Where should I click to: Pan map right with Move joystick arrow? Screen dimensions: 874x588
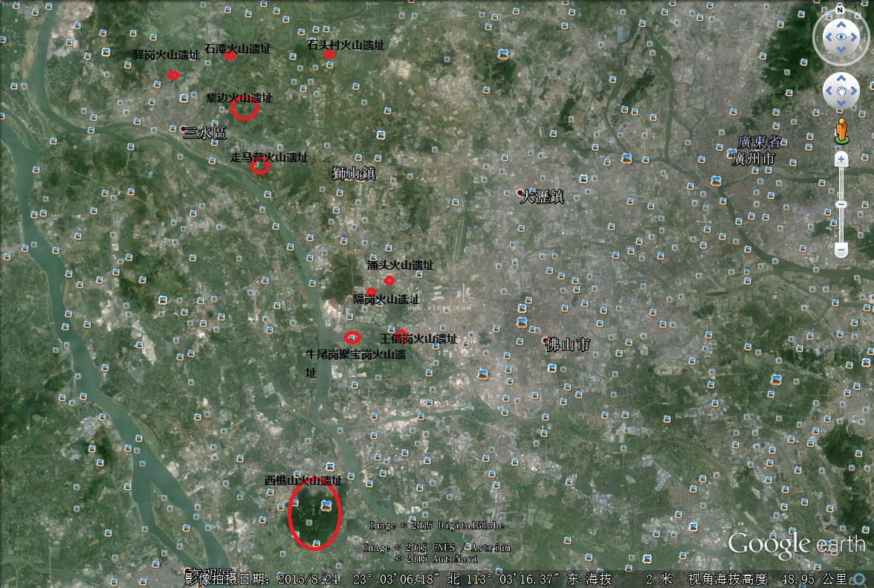click(x=853, y=91)
